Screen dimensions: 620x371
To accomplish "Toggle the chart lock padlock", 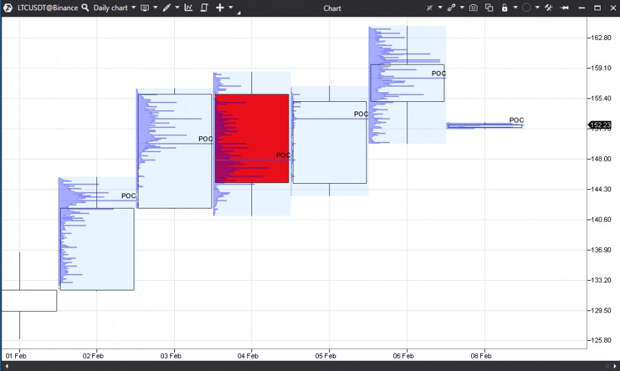I will coord(505,8).
